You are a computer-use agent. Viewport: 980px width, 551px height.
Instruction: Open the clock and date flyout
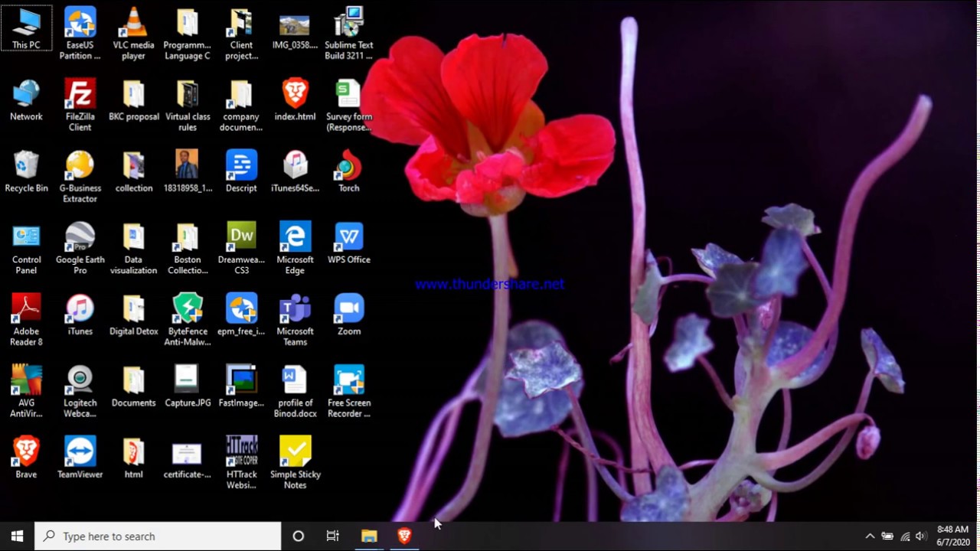[952, 536]
